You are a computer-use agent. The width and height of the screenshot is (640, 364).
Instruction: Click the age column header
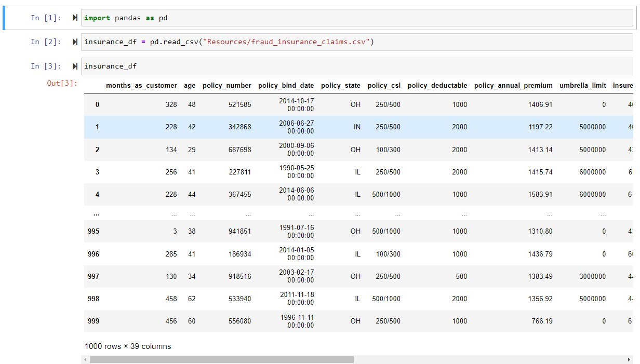(190, 86)
